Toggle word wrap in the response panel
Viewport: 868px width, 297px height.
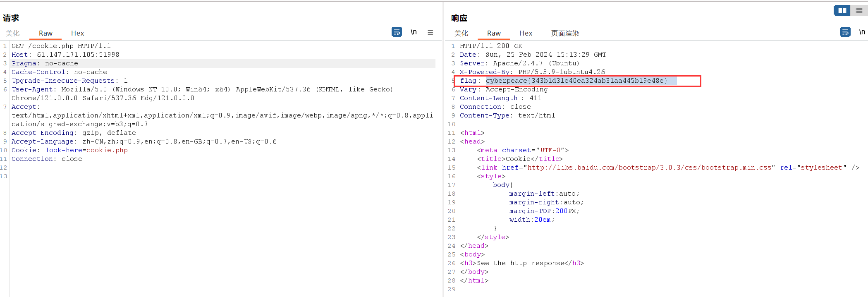coord(845,32)
